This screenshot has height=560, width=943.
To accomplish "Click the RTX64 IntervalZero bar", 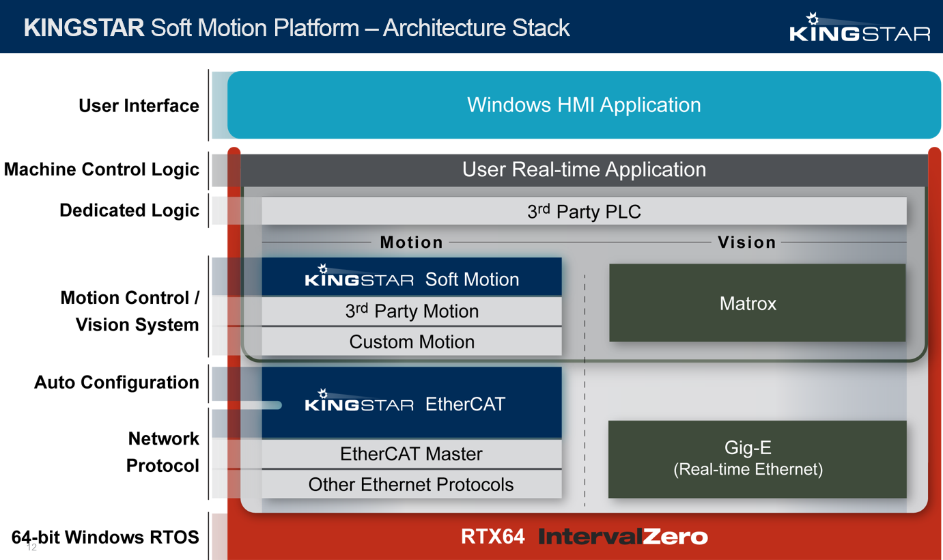I will click(584, 537).
